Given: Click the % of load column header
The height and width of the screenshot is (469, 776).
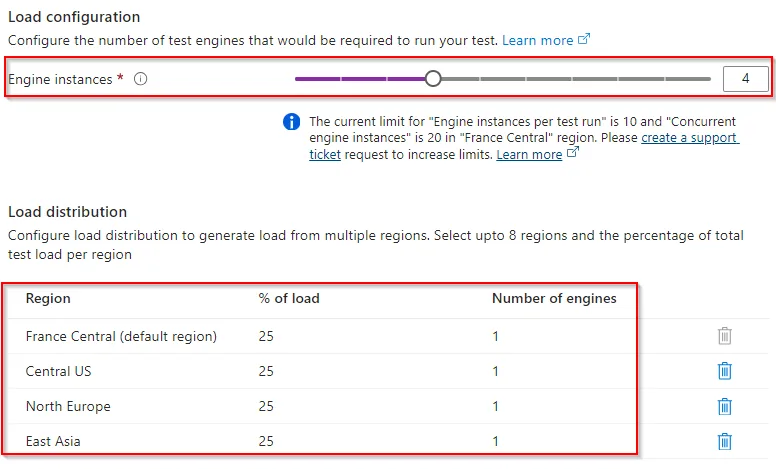Looking at the screenshot, I should click(x=289, y=298).
